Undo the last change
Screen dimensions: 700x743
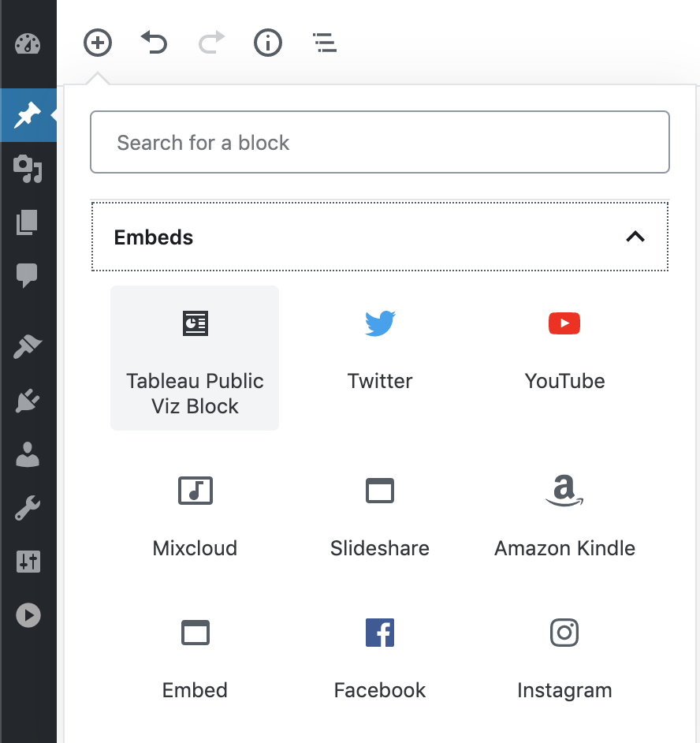tap(155, 43)
